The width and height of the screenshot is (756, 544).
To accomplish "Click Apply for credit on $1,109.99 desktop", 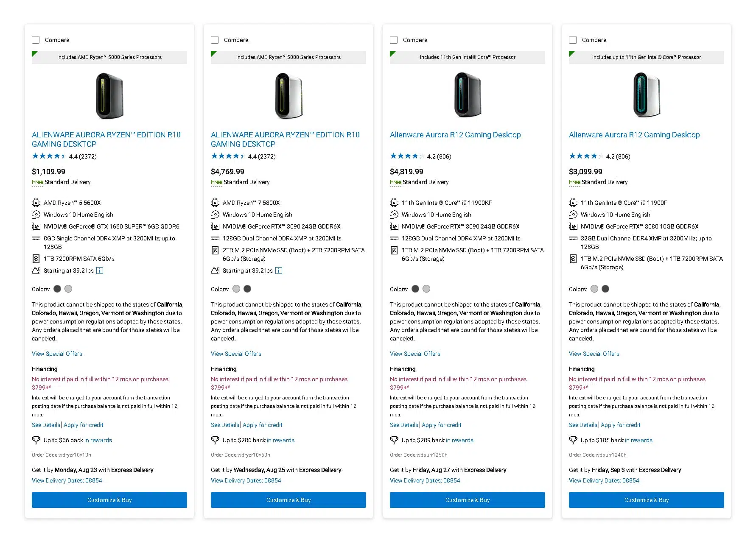I will pos(83,425).
